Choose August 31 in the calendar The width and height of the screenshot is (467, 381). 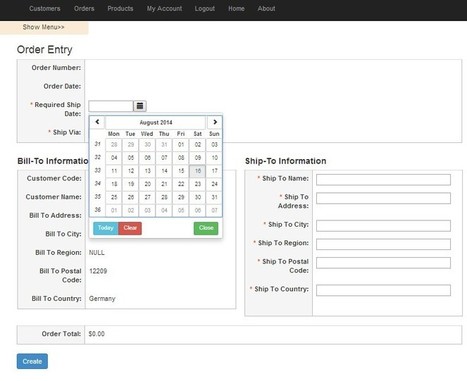tap(214, 197)
